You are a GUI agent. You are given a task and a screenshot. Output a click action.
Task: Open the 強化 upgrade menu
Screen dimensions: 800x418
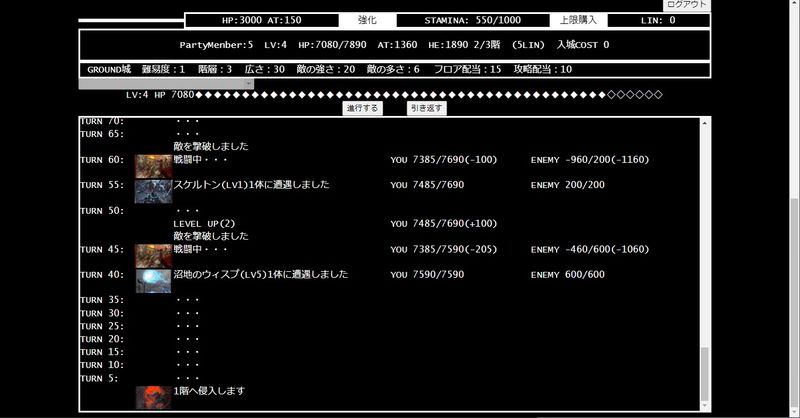pos(367,20)
